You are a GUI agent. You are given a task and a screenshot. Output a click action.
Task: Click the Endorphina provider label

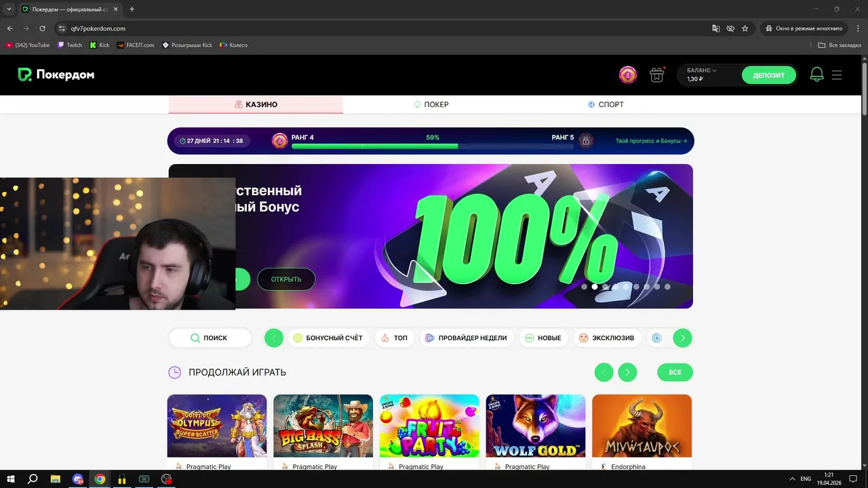(628, 467)
